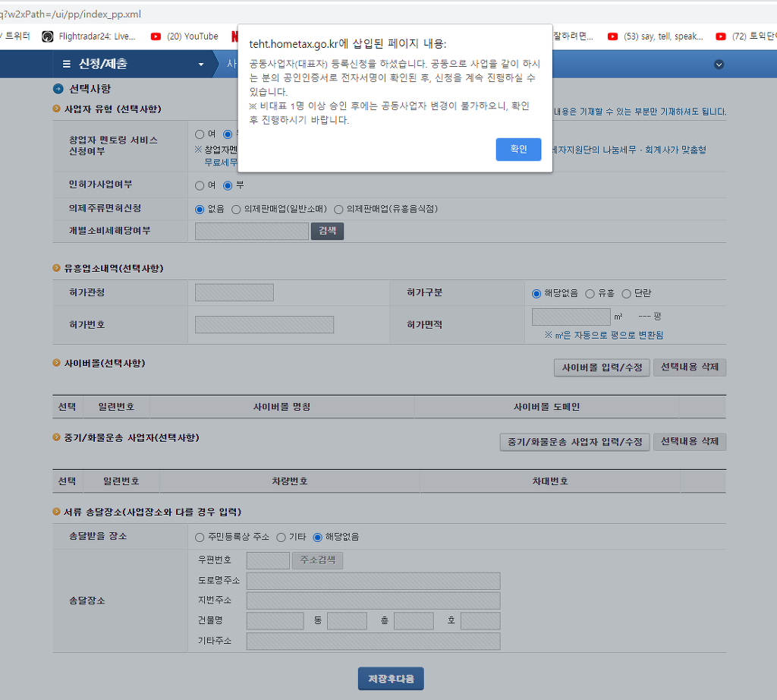Click the 우편번호 input field

coord(268,561)
